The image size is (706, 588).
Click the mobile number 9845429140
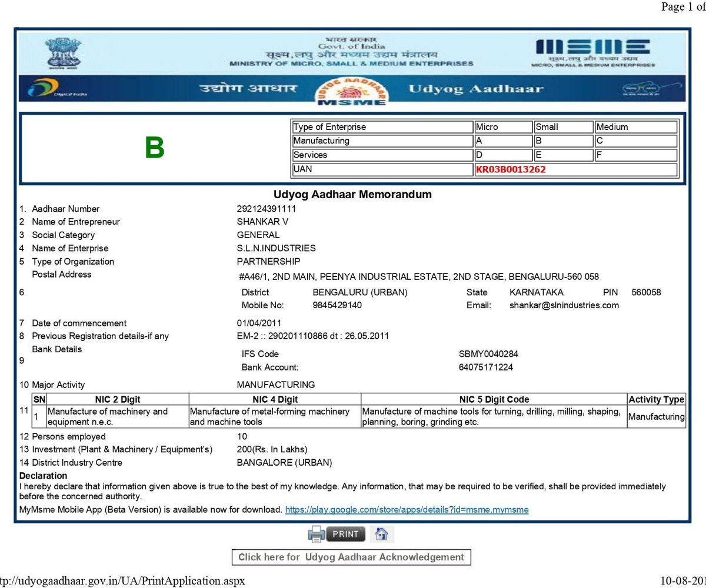(x=337, y=305)
